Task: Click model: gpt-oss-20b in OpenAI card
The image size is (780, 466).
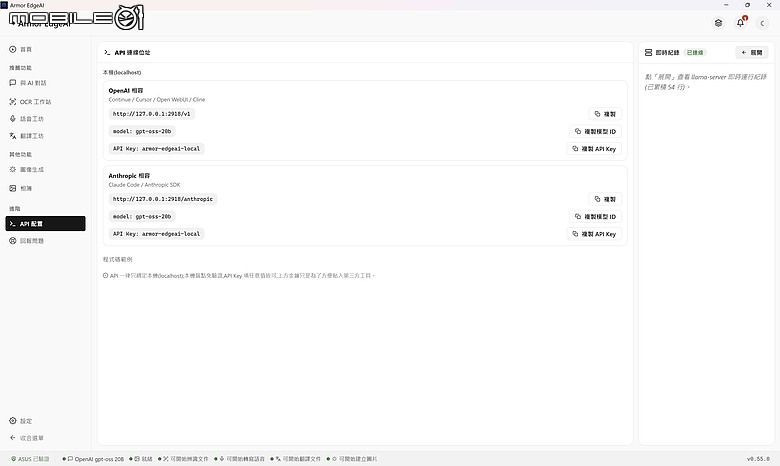Action: [142, 131]
